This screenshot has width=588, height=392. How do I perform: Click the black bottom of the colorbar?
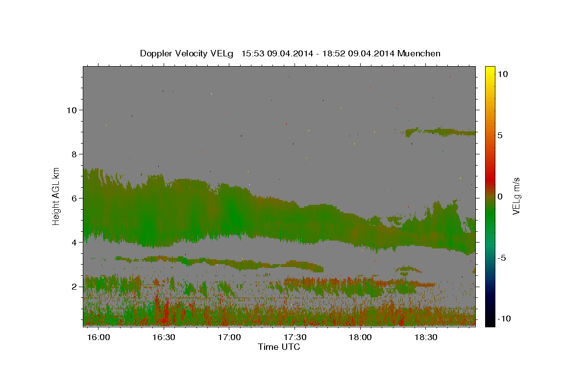point(490,321)
